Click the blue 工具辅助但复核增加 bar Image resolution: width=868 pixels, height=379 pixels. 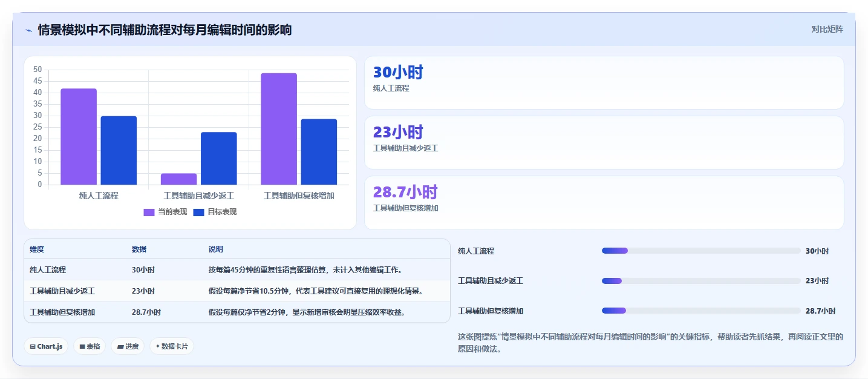pyautogui.click(x=319, y=152)
